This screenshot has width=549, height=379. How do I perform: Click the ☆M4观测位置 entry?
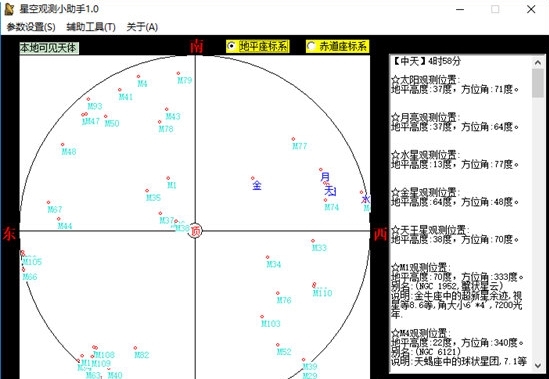[x=422, y=333]
